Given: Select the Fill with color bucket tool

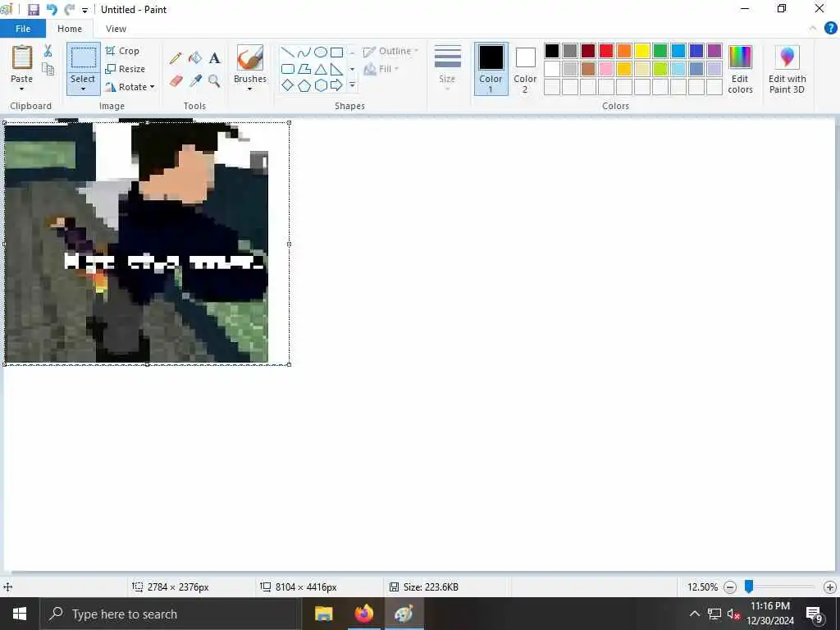Looking at the screenshot, I should [195, 58].
